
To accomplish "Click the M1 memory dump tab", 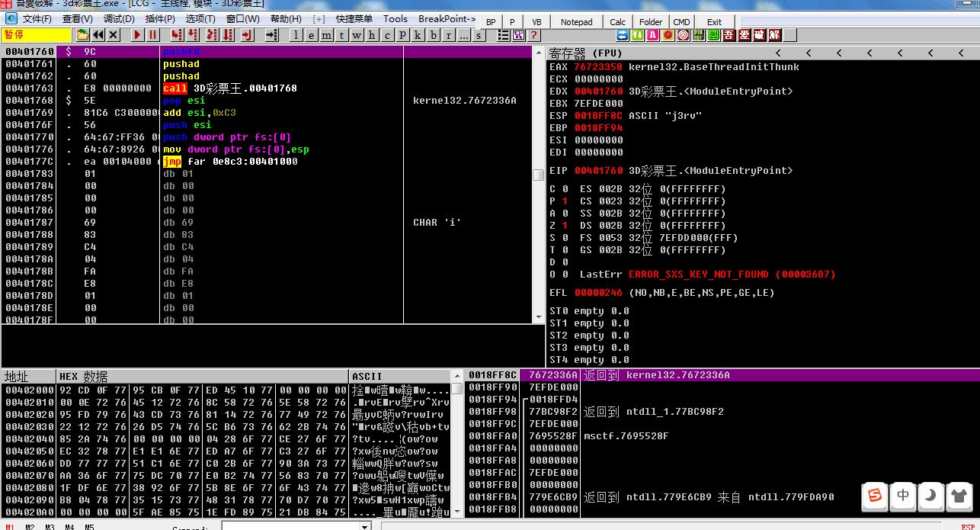I will tap(10, 527).
